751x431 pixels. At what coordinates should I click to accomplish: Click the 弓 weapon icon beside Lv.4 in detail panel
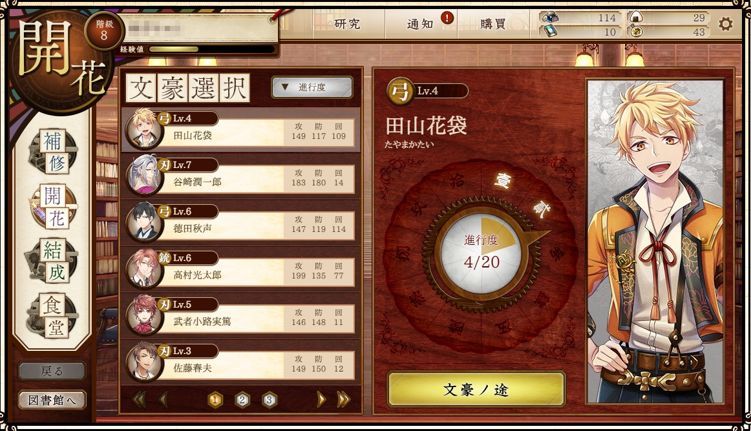tap(399, 92)
